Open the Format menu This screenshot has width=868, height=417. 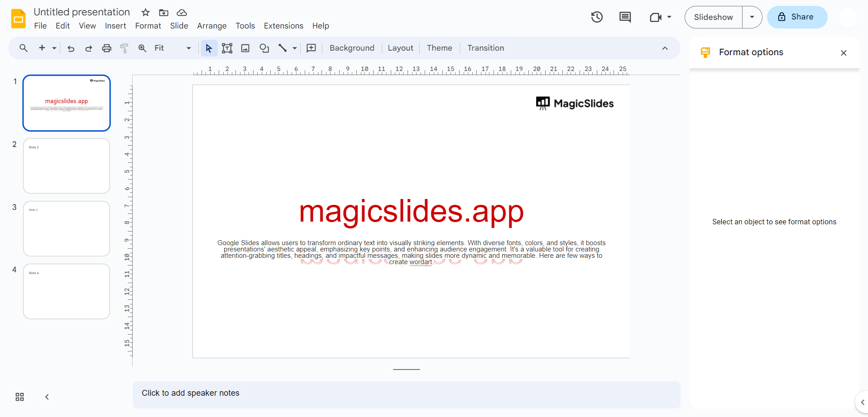click(x=148, y=26)
